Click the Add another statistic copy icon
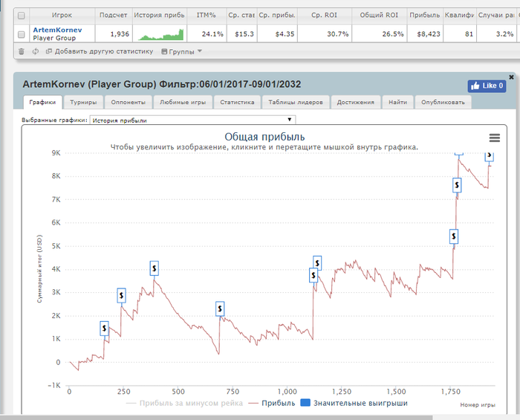Image resolution: width=520 pixels, height=420 pixels. (49, 51)
